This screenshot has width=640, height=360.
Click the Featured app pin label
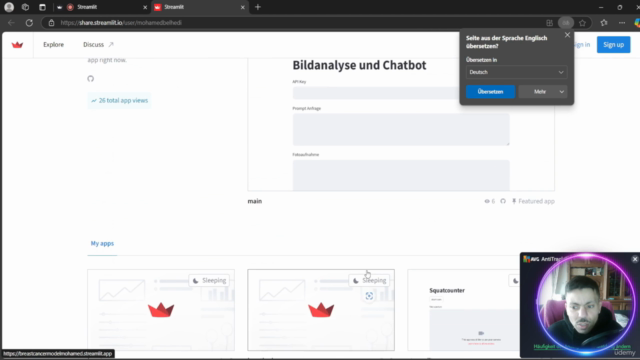point(533,201)
